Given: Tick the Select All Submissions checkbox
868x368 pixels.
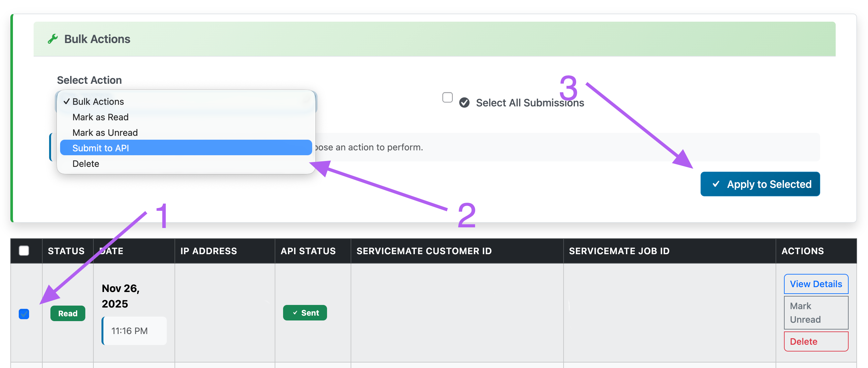Looking at the screenshot, I should pos(447,97).
